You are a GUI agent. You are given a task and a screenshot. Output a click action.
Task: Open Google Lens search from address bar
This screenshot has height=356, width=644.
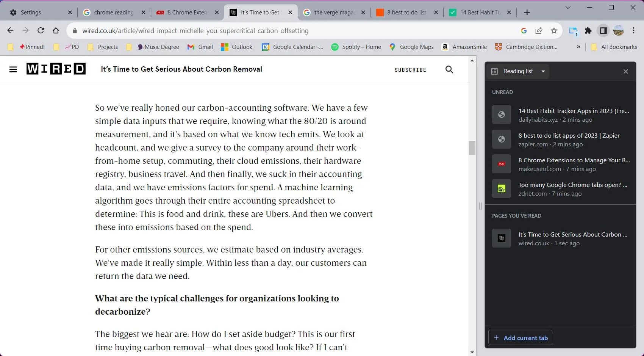[x=524, y=31]
